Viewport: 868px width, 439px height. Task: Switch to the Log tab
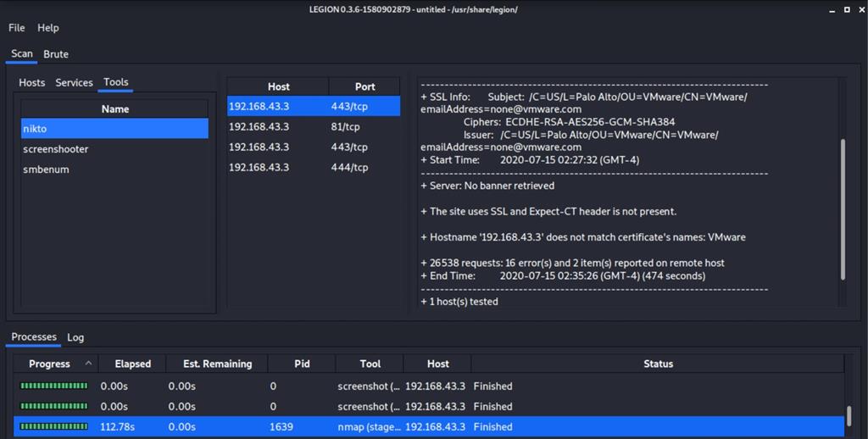[75, 337]
